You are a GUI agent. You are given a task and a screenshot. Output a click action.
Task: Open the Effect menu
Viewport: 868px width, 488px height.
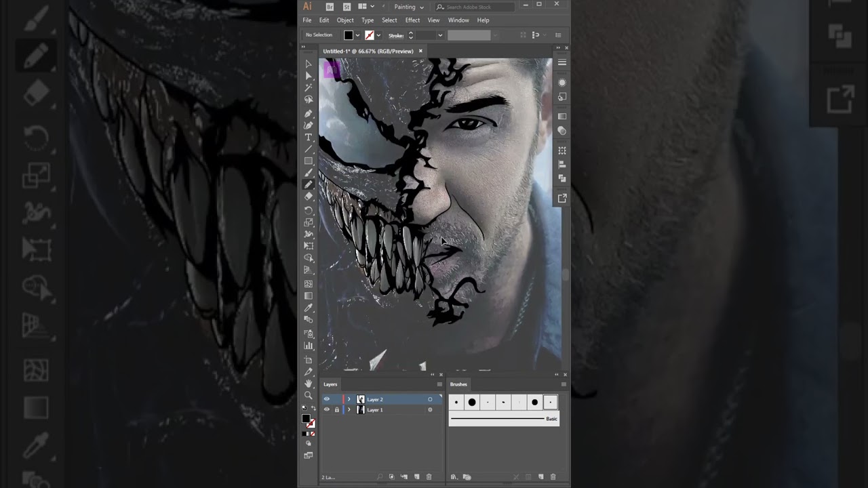coord(412,20)
